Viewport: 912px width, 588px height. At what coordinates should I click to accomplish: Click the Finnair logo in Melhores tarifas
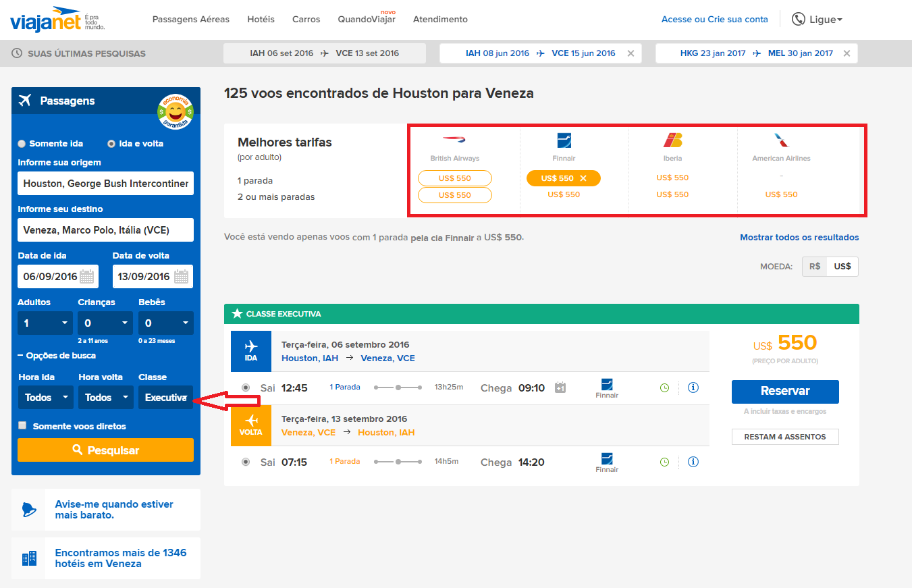click(564, 140)
